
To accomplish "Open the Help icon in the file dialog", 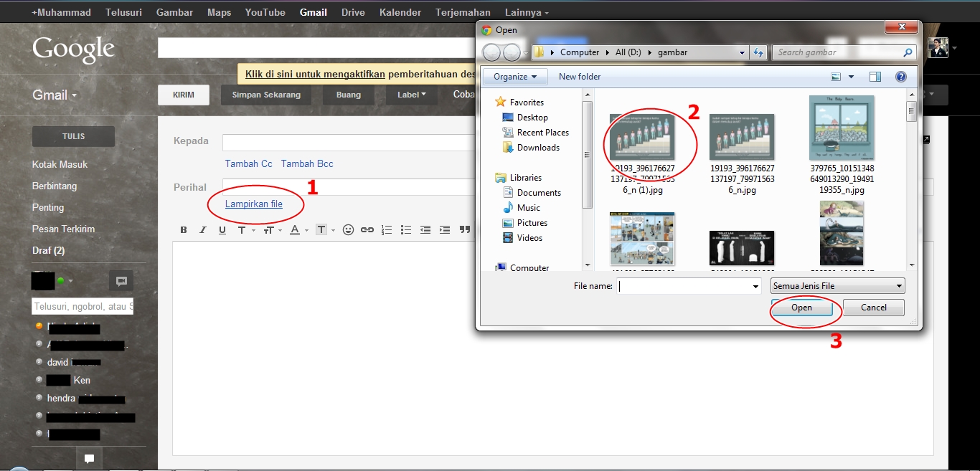I will pyautogui.click(x=901, y=76).
